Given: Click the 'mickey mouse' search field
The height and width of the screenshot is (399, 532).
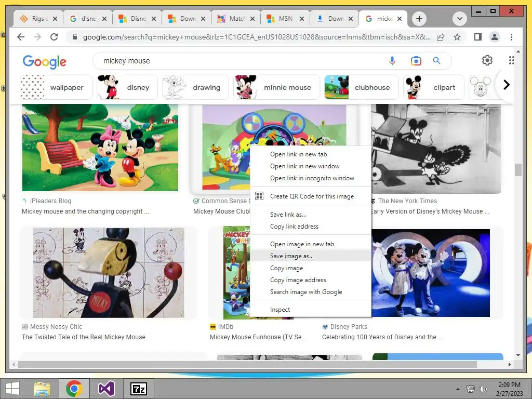Looking at the screenshot, I should click(x=237, y=61).
